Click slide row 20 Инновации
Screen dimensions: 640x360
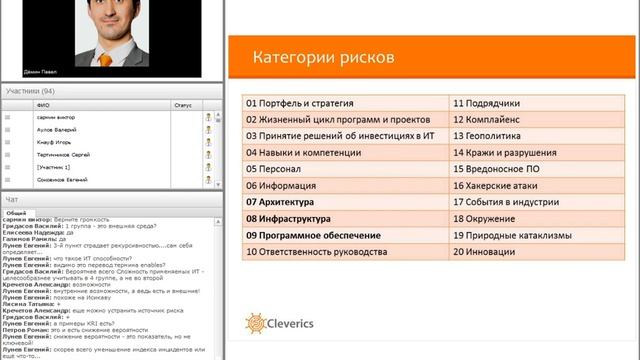click(x=537, y=252)
